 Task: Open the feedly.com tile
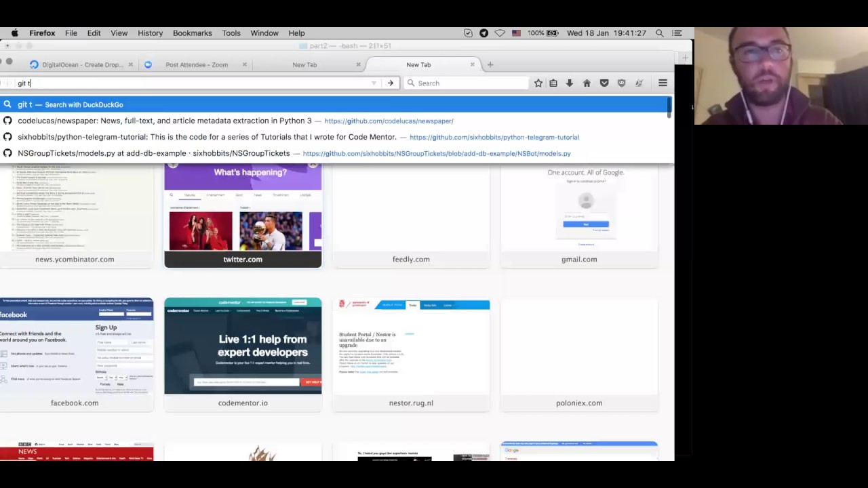tap(411, 216)
